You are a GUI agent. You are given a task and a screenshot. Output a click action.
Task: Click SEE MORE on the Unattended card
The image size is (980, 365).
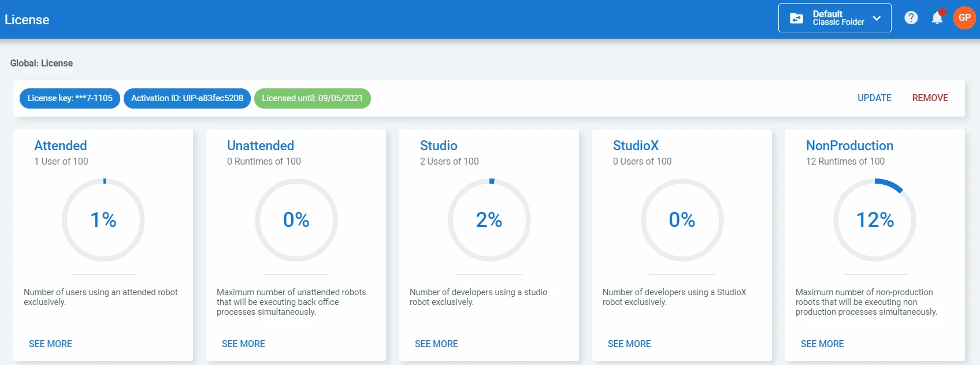[x=243, y=344]
